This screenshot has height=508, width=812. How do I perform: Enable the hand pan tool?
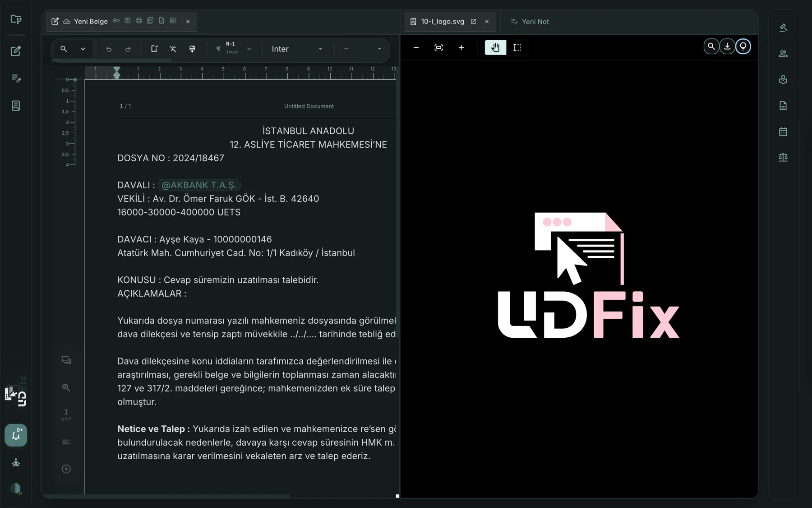(495, 47)
